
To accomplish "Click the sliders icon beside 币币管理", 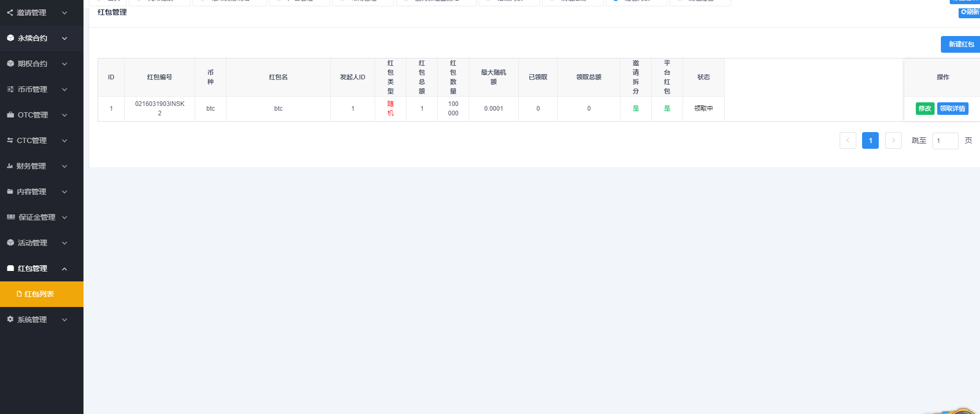I will [10, 89].
